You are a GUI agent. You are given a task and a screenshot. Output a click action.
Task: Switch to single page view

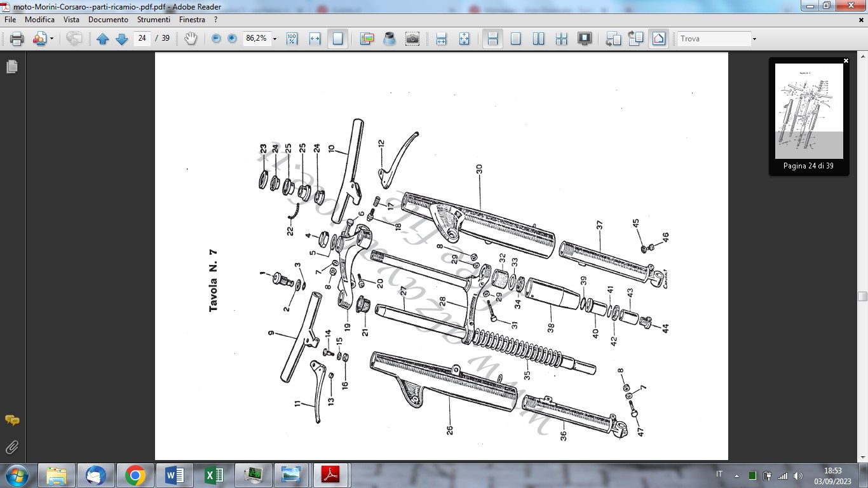pyautogui.click(x=515, y=39)
